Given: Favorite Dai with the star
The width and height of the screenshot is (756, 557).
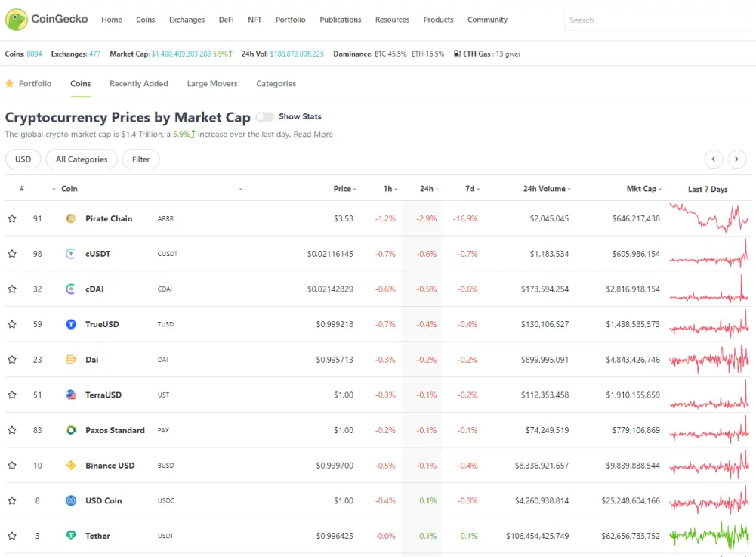Looking at the screenshot, I should [x=12, y=360].
